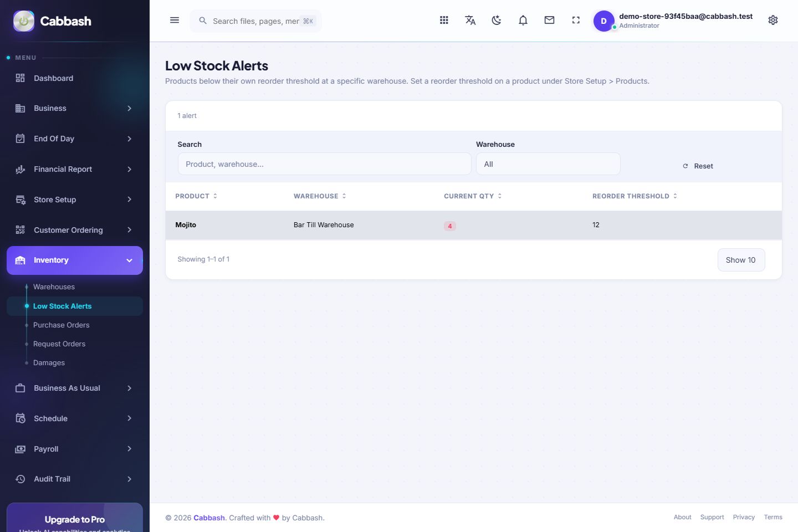Click the user avatar D
Image resolution: width=798 pixels, height=532 pixels.
click(603, 21)
